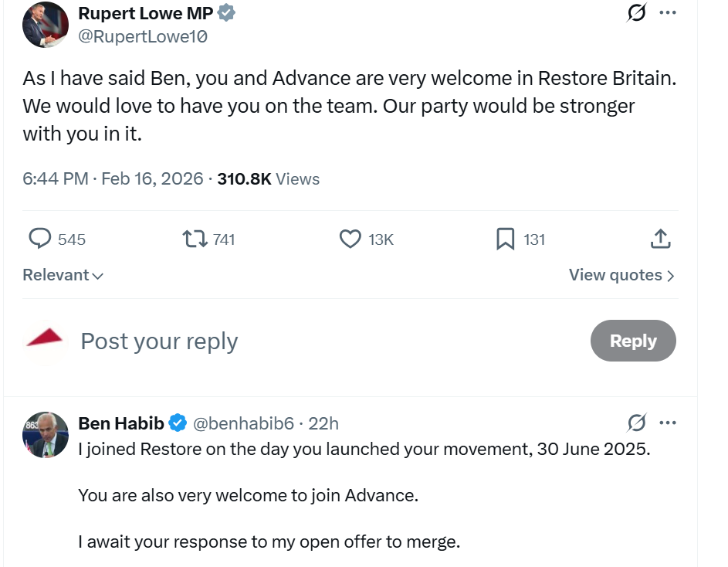Open Grok icon on Rupert Lowe's post
The height and width of the screenshot is (567, 728).
tap(637, 13)
